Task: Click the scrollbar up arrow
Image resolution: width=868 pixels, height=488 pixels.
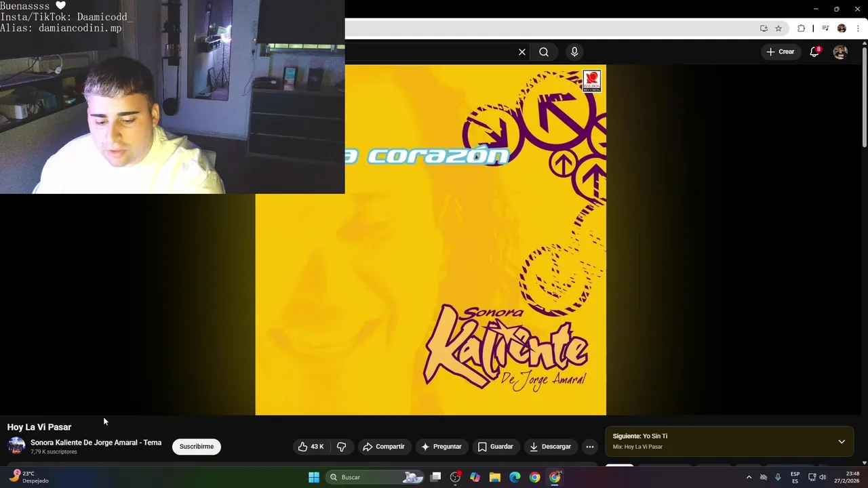Action: (864, 45)
